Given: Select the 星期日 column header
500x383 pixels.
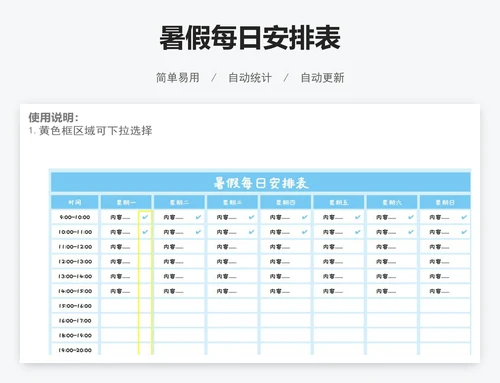Looking at the screenshot, I should click(445, 202).
